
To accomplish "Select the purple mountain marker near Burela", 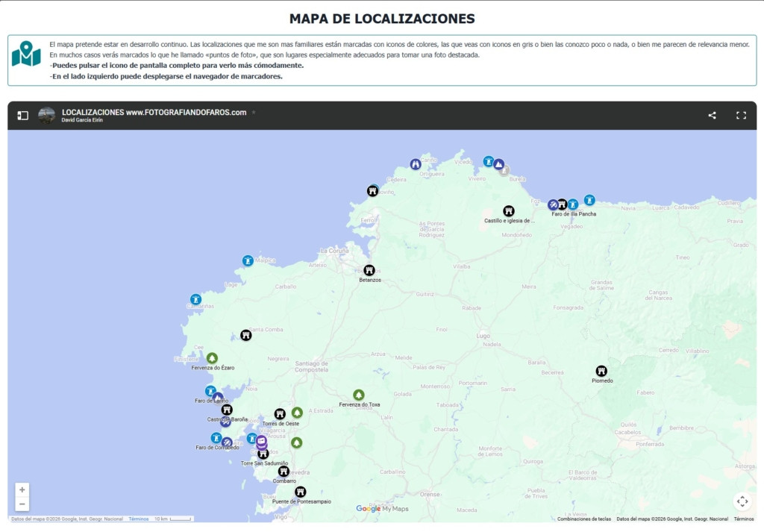I will (x=498, y=164).
